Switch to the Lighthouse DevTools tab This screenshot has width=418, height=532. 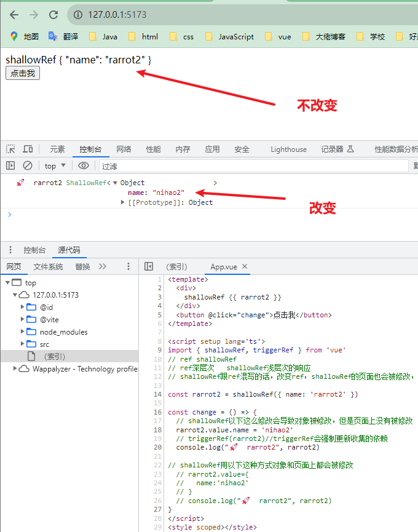288,149
